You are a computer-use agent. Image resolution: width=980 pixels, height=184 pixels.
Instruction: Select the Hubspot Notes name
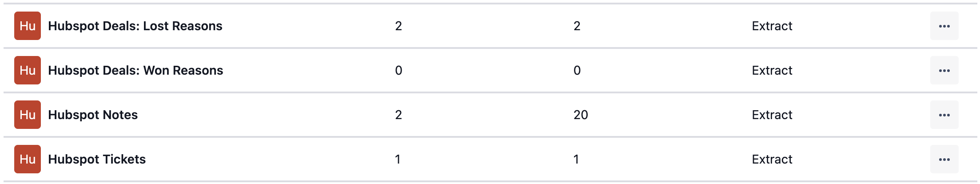click(x=93, y=115)
